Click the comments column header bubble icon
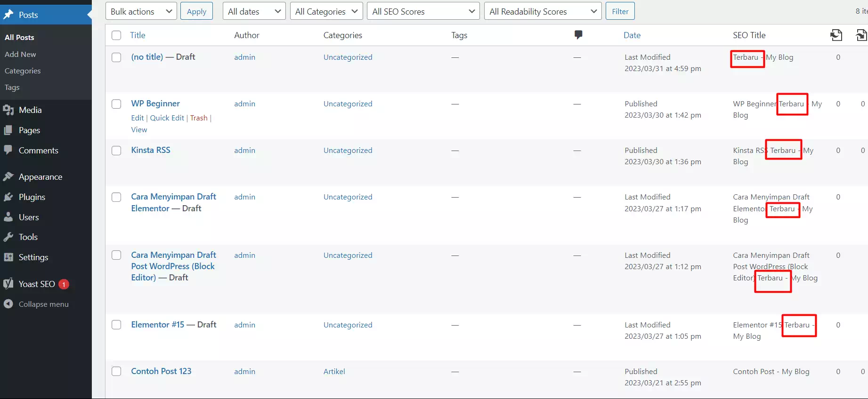Screen dimensions: 868x399 578,35
